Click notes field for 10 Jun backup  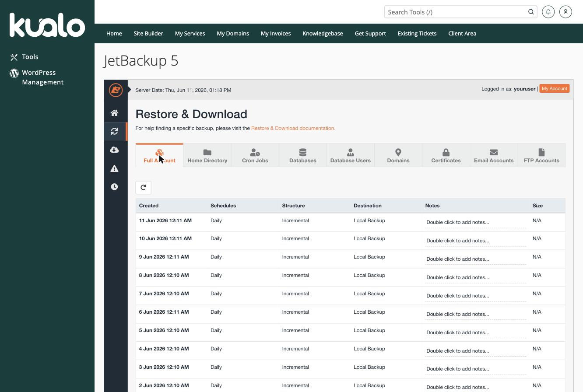[x=475, y=241]
